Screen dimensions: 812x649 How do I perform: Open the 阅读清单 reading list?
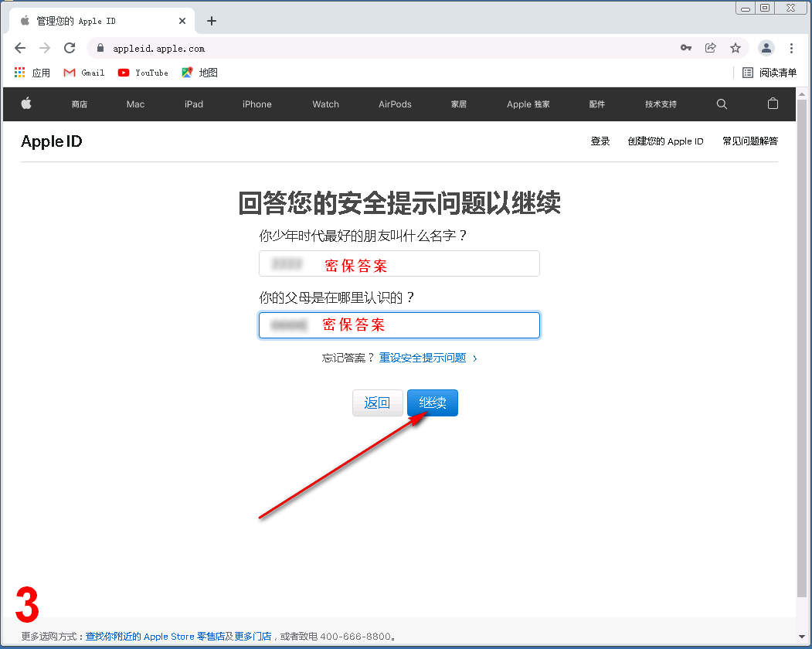tap(770, 73)
